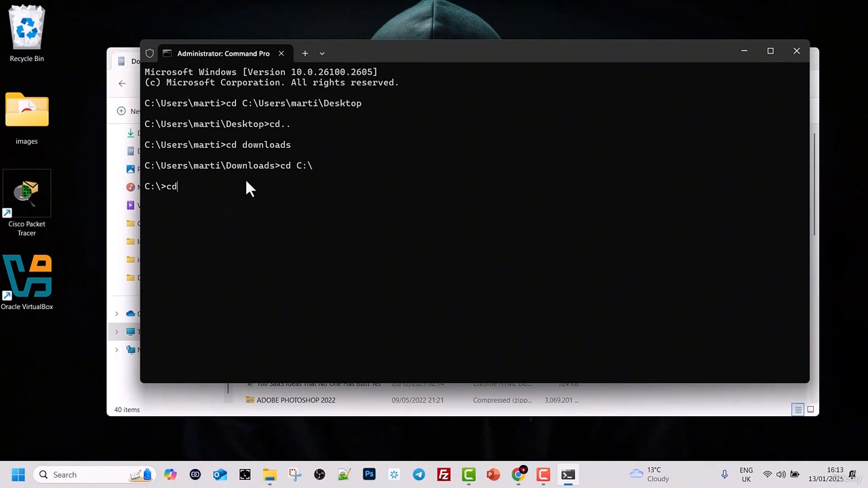The image size is (868, 488).
Task: Open the Recycle Bin desktop icon
Action: (x=26, y=34)
